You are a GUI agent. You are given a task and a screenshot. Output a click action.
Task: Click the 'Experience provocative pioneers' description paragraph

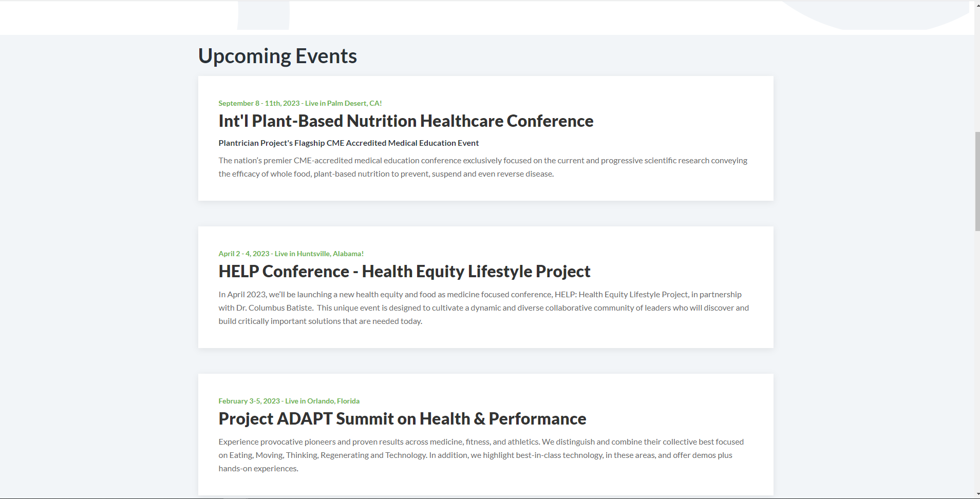481,455
